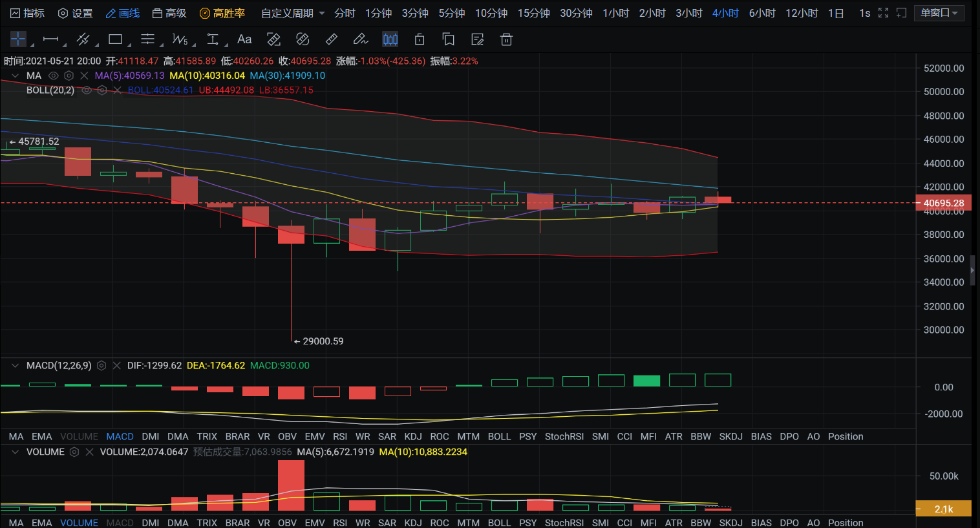Select the crosshair cursor tool
The height and width of the screenshot is (528, 980).
pos(18,39)
